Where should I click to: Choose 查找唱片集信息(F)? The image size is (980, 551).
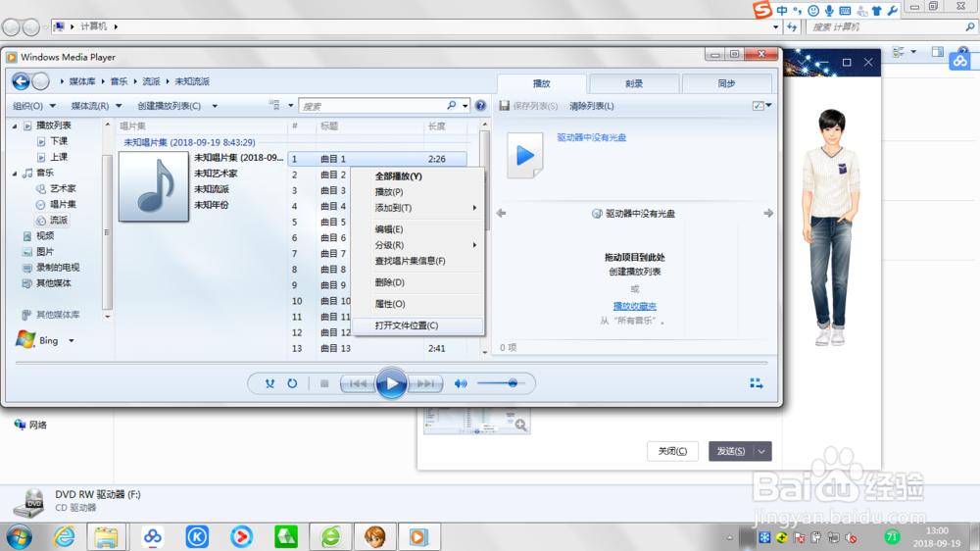(417, 261)
